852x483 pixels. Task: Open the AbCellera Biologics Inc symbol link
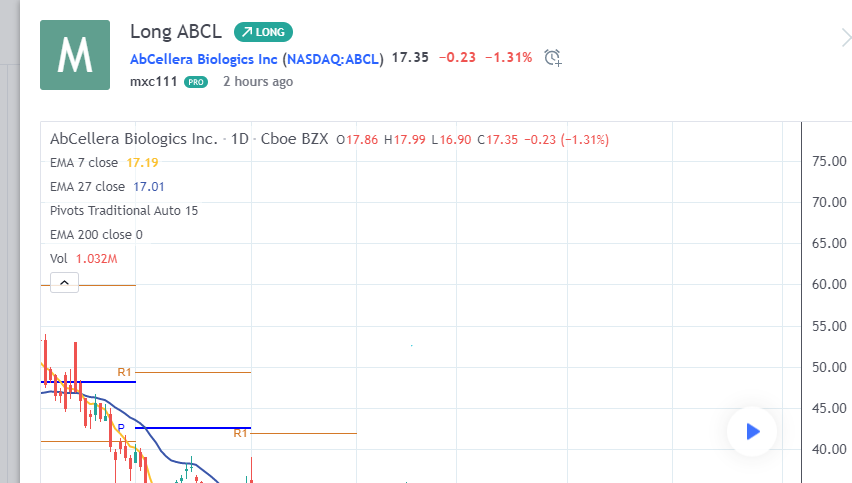pyautogui.click(x=205, y=58)
